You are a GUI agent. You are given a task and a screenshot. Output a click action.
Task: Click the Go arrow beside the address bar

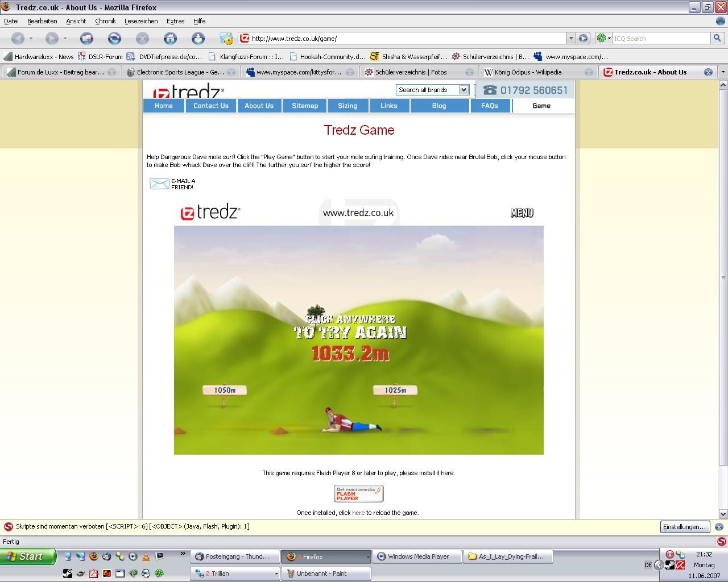583,38
